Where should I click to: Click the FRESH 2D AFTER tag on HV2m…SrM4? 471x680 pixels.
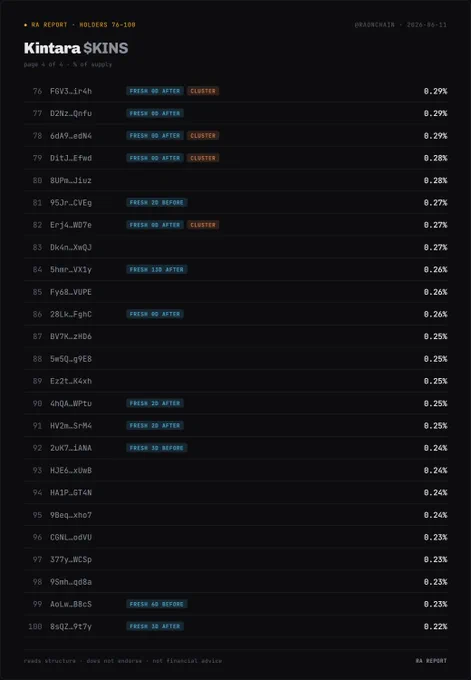(x=155, y=425)
